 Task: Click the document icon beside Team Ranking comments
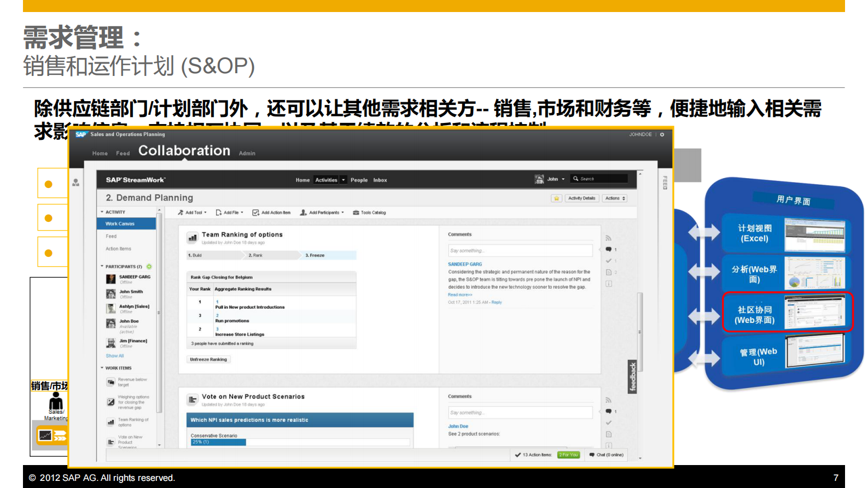point(609,272)
